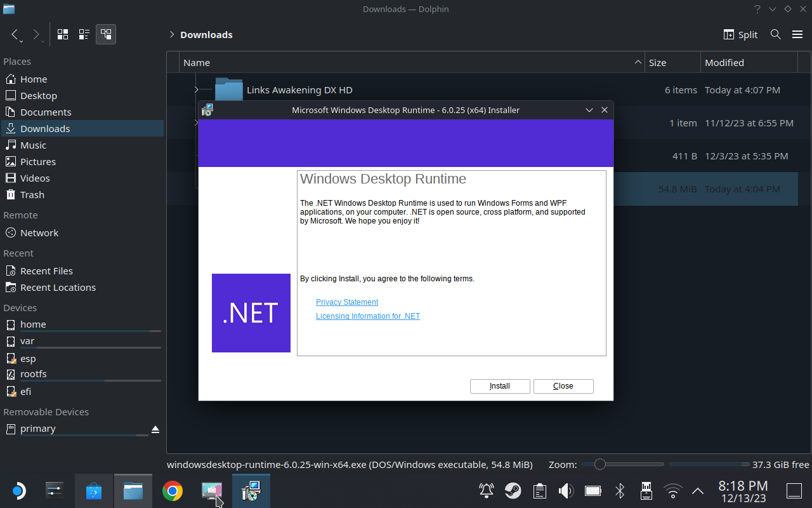Screen dimensions: 812x508
Task: Open Network under Remote
Action: [x=82, y=233]
